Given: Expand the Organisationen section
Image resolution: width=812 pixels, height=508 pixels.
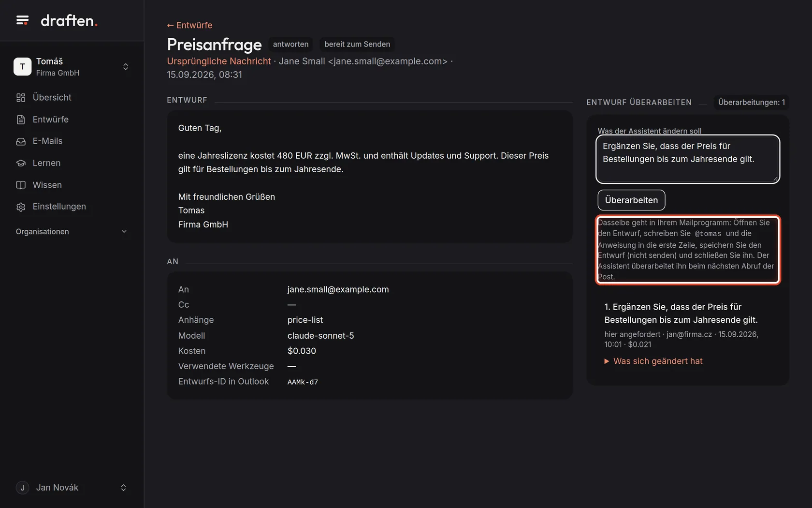Looking at the screenshot, I should 72,232.
